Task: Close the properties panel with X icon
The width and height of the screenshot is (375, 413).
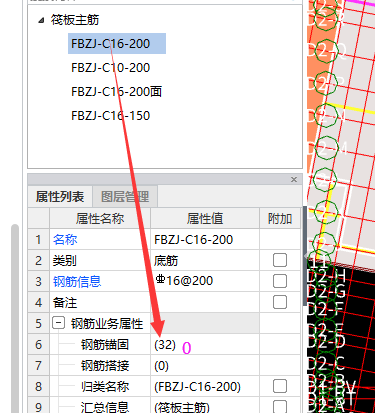Action: [294, 180]
